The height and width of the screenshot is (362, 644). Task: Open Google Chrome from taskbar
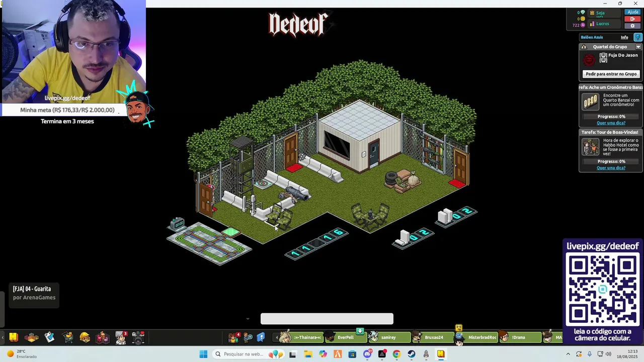[x=396, y=354]
